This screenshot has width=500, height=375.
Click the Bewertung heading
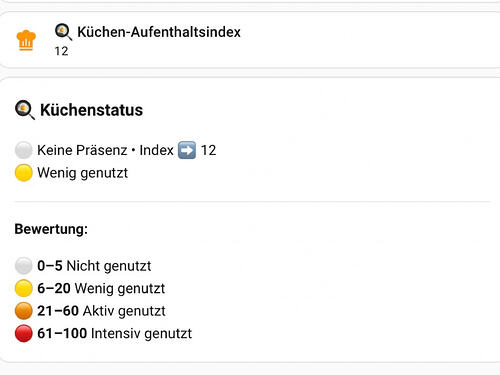coord(51,229)
